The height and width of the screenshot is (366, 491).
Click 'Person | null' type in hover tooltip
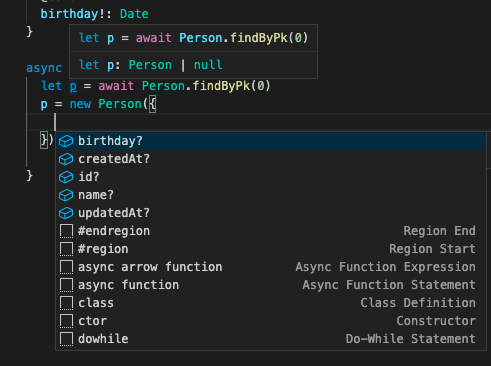175,65
